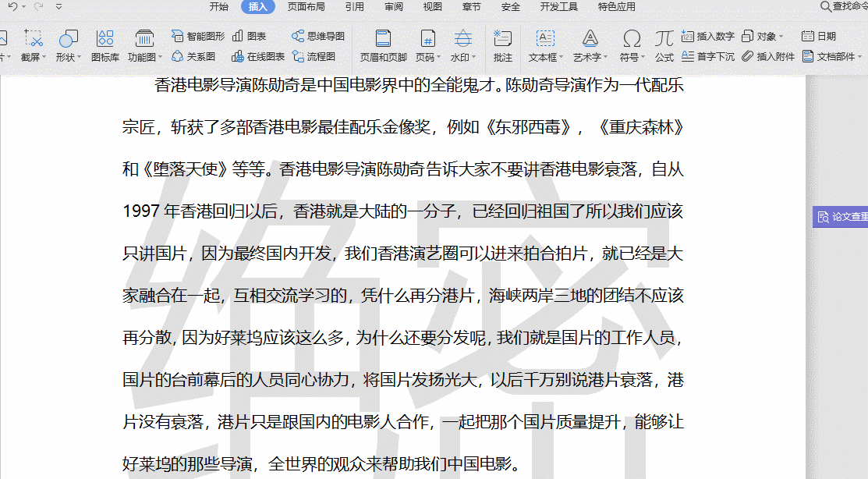Open the 开发工具 tab

pyautogui.click(x=558, y=7)
